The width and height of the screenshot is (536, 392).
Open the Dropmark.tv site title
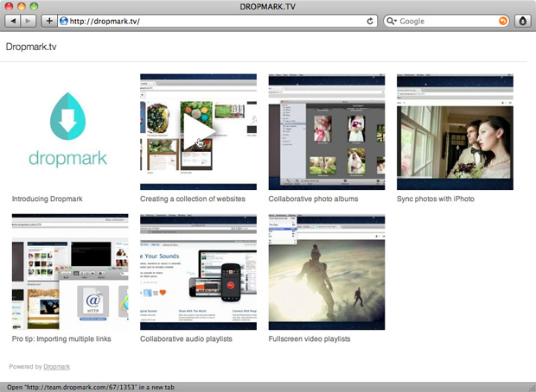31,47
